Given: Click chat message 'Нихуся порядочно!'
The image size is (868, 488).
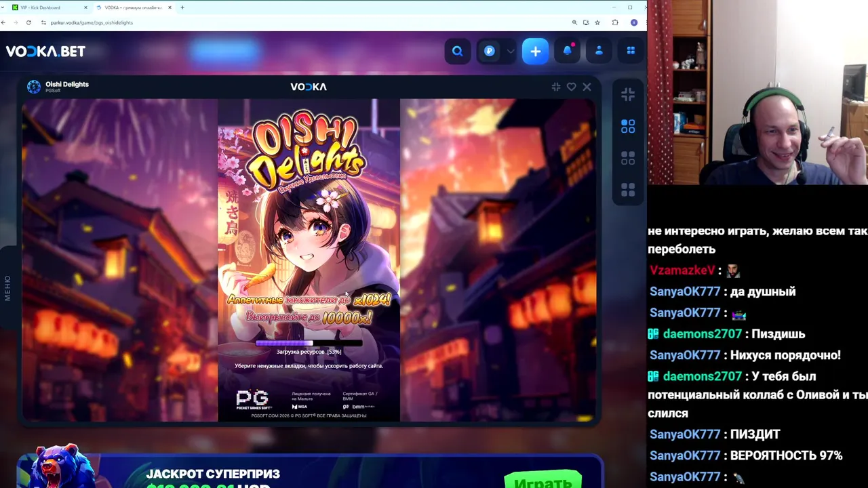Looking at the screenshot, I should 786,355.
